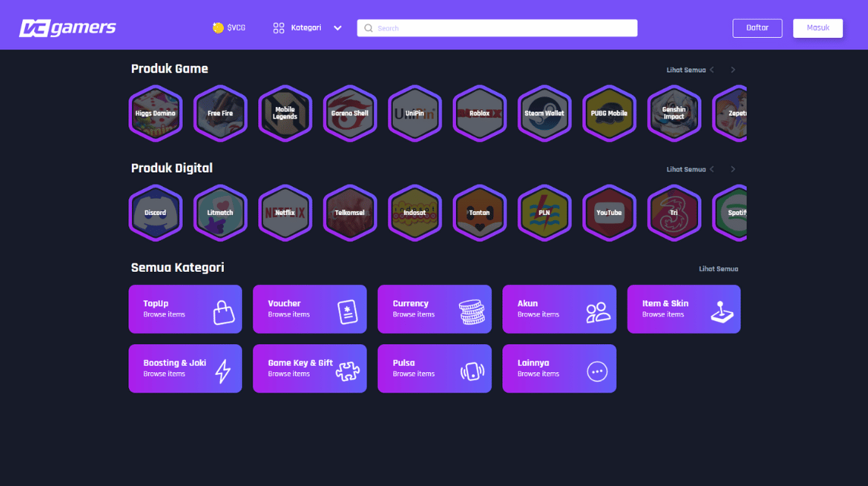Open the Kategori grid icon
The image size is (868, 486).
click(278, 27)
